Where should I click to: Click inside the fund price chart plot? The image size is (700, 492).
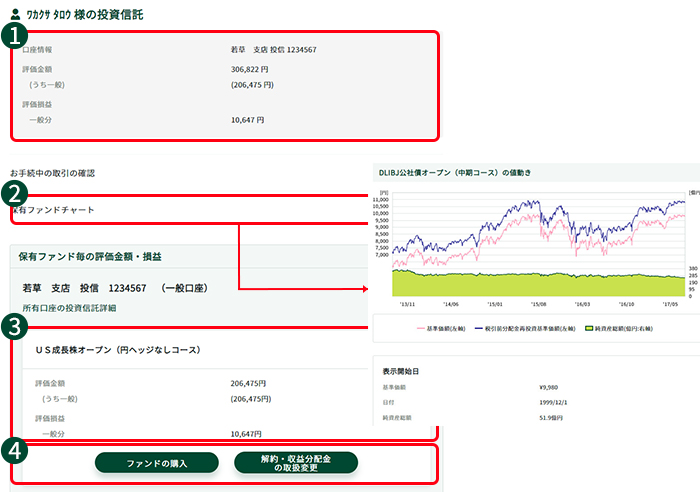coord(538,245)
